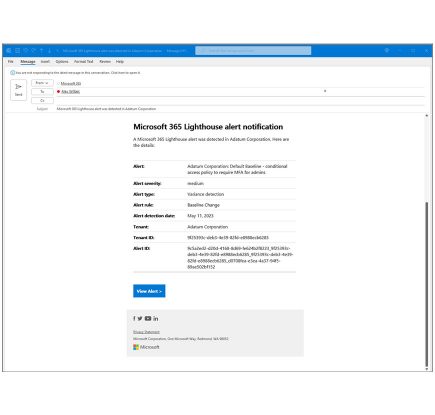
Task: Click the Send button
Action: coord(18,90)
